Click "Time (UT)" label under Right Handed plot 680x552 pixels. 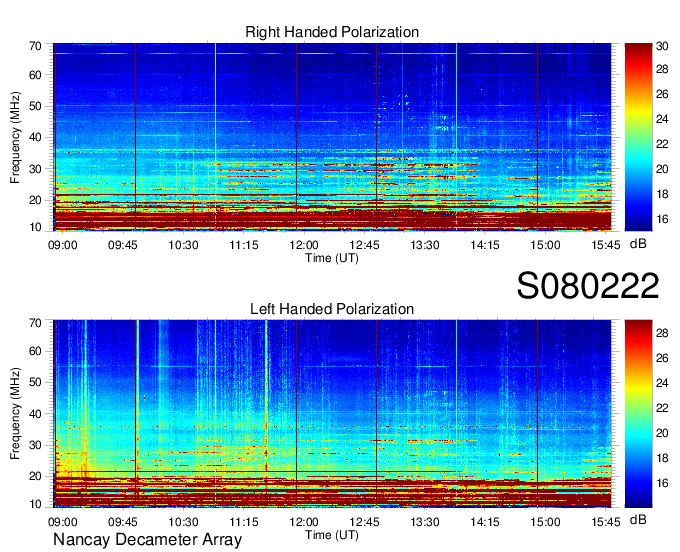click(x=332, y=258)
